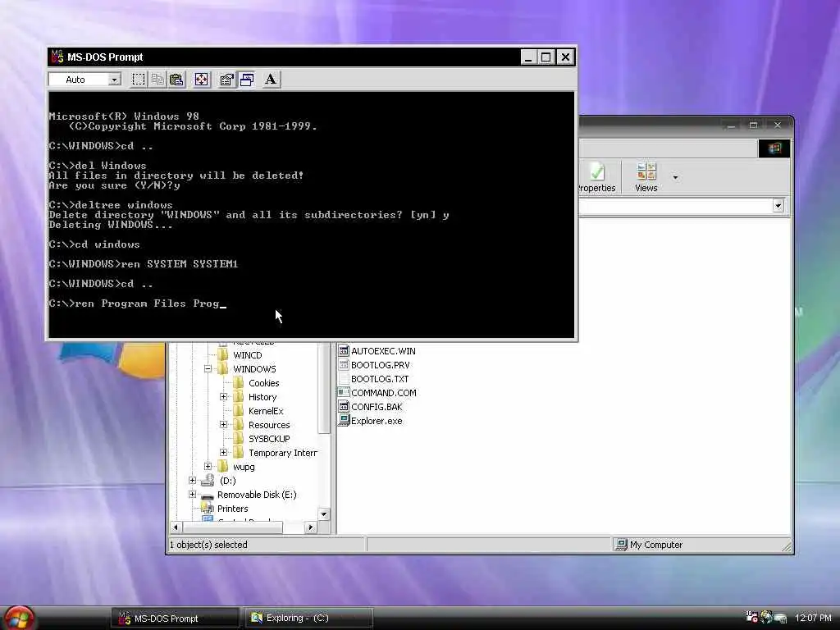Open the Font icon in MS-DOS toolbar
Screen dimensions: 840x630
coord(271,80)
